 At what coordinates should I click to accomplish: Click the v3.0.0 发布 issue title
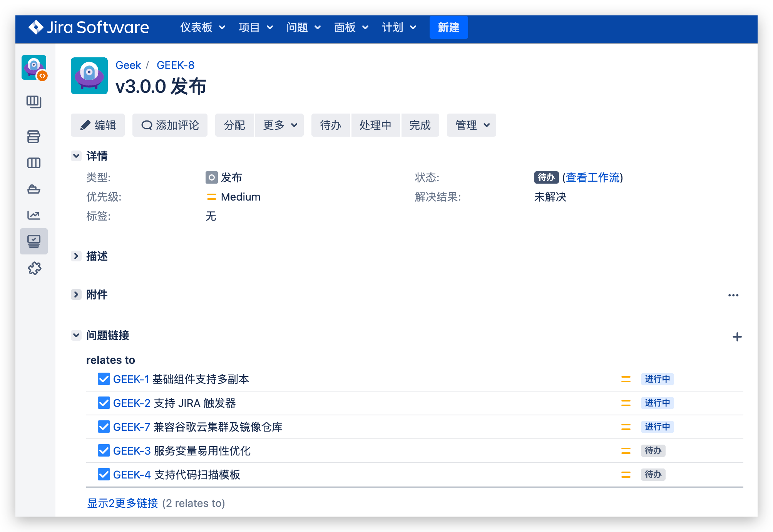pos(161,86)
